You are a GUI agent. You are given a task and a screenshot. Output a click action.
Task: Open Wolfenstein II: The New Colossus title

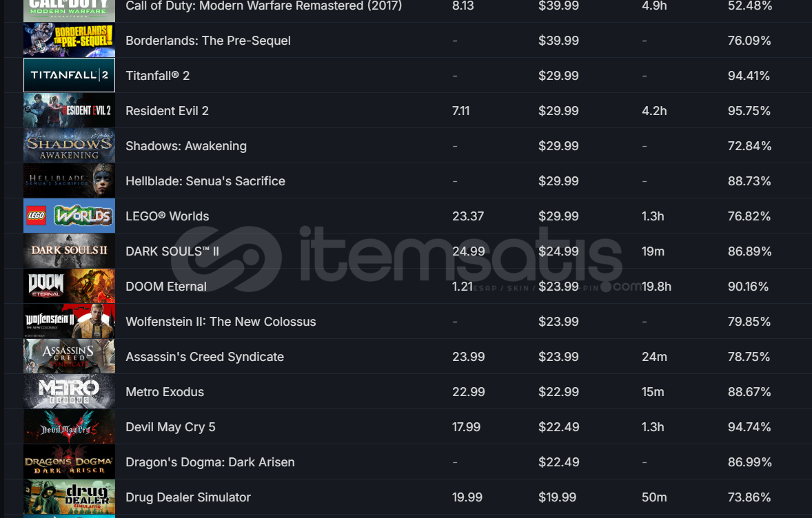pos(221,322)
